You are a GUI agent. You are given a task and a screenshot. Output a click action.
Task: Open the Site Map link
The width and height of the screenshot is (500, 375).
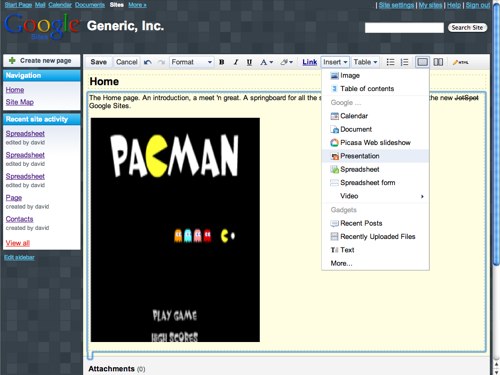pos(20,102)
